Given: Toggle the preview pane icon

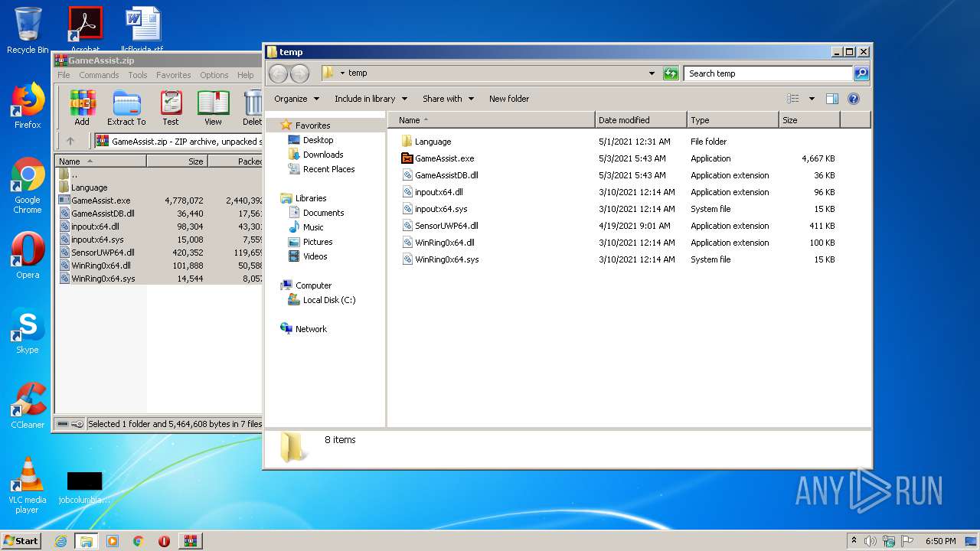Looking at the screenshot, I should tap(832, 99).
